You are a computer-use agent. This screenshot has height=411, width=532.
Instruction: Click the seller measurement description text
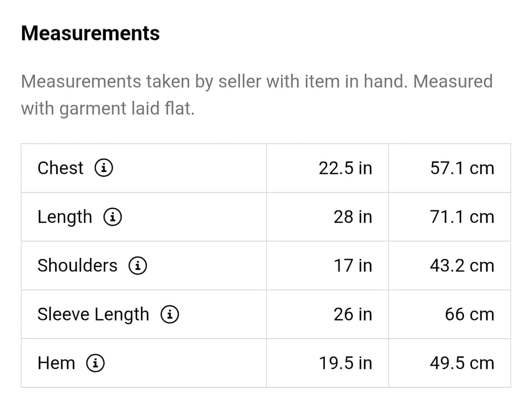point(257,94)
